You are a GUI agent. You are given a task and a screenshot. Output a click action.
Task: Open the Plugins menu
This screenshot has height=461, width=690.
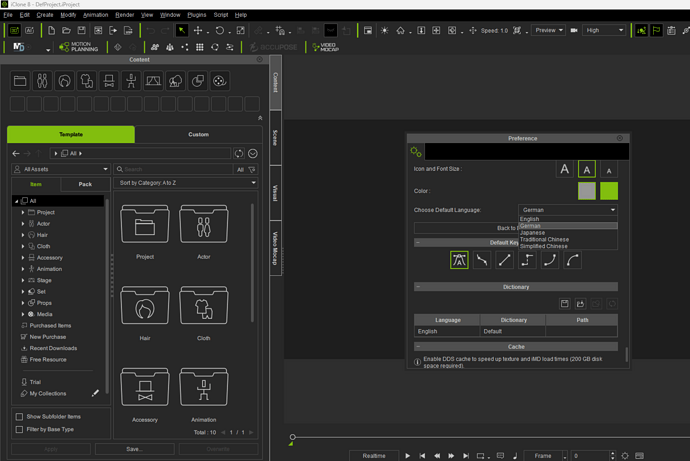pos(197,15)
